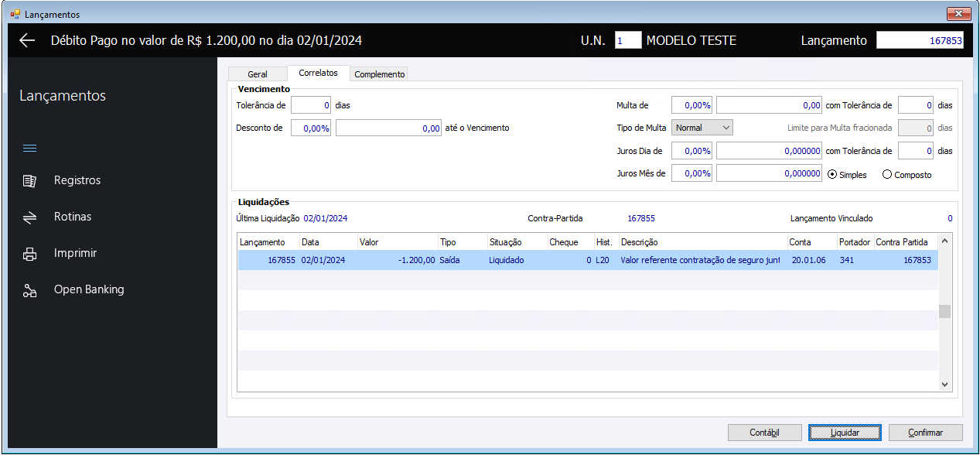Screen dimensions: 980x455
Task: Select the Composto interest radio button
Action: tap(887, 174)
